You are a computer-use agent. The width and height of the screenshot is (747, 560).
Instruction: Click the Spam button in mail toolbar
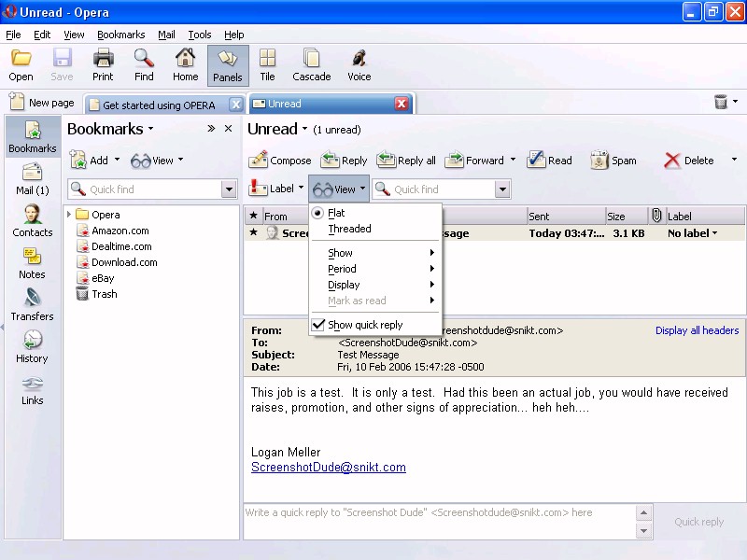(613, 161)
